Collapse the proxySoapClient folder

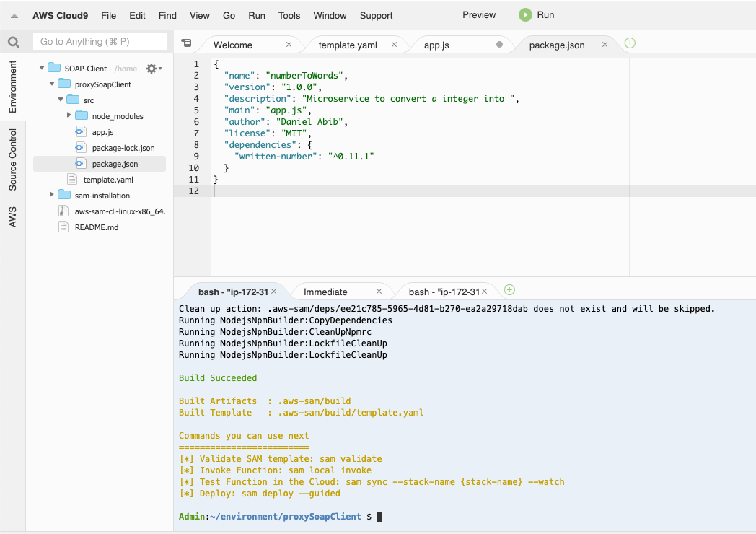pos(52,84)
